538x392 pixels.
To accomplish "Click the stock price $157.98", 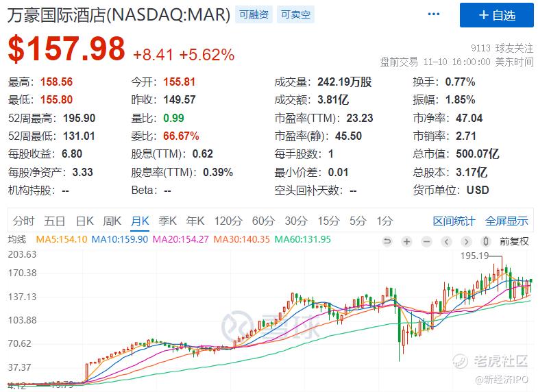I will point(66,49).
